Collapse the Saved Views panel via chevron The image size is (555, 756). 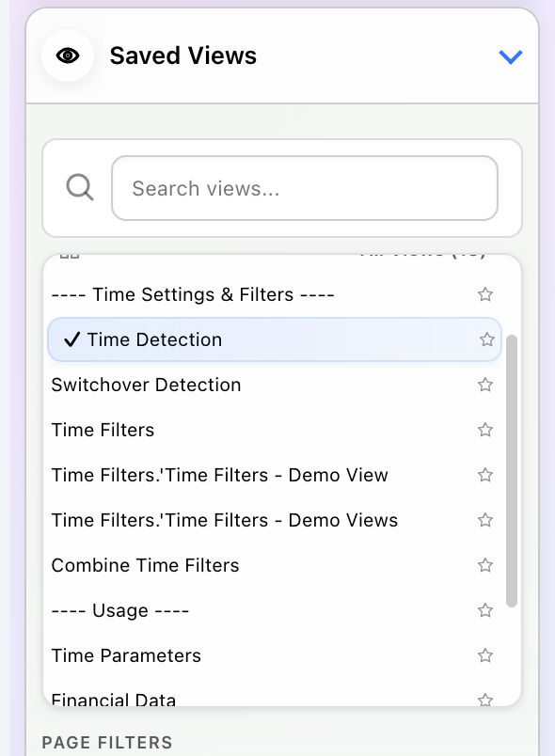511,56
